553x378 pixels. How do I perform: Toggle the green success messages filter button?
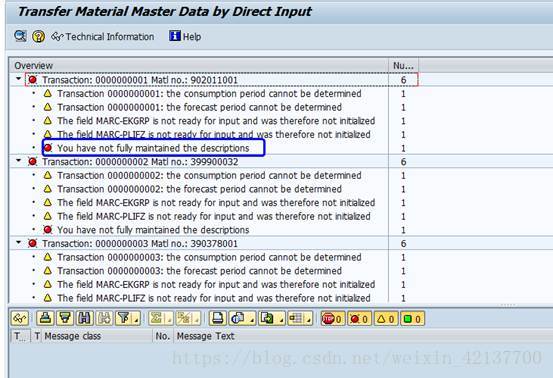point(412,319)
